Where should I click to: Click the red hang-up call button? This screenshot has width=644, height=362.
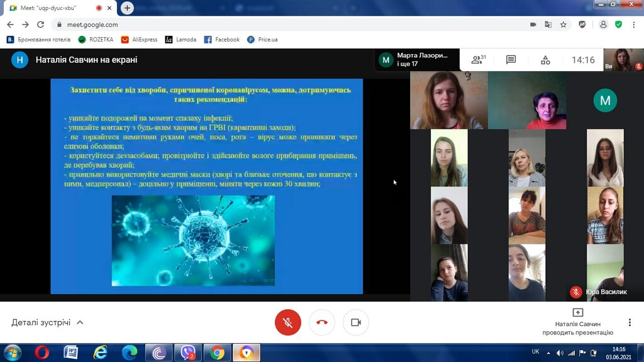click(x=321, y=322)
